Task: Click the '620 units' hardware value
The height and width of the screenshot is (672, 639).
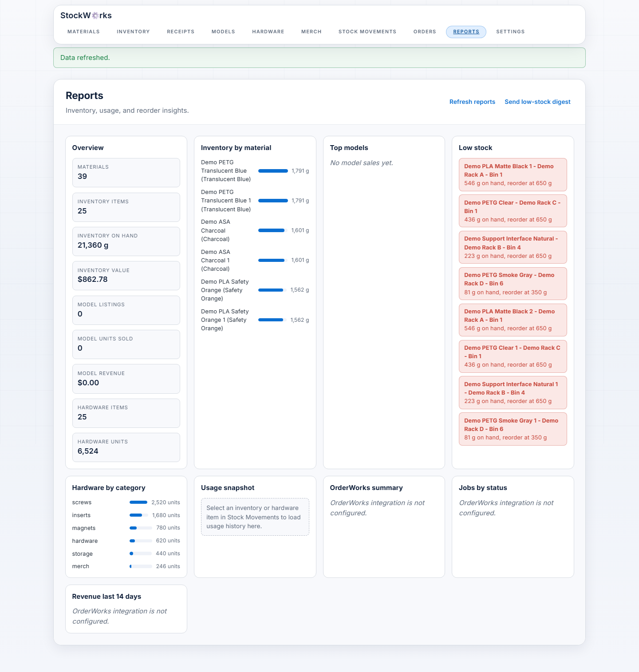Action: coord(168,541)
